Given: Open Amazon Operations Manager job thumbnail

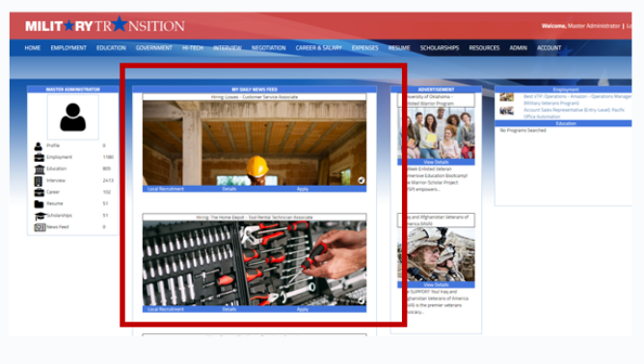Looking at the screenshot, I should (507, 97).
